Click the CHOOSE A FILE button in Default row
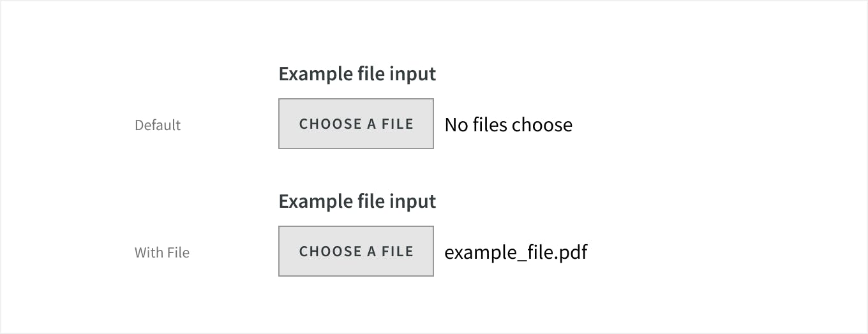 (356, 124)
